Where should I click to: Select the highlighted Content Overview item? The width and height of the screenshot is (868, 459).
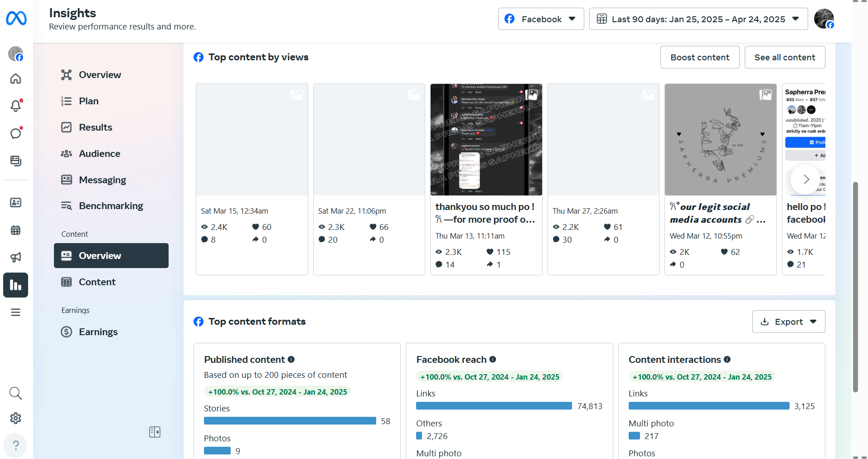[x=111, y=256]
